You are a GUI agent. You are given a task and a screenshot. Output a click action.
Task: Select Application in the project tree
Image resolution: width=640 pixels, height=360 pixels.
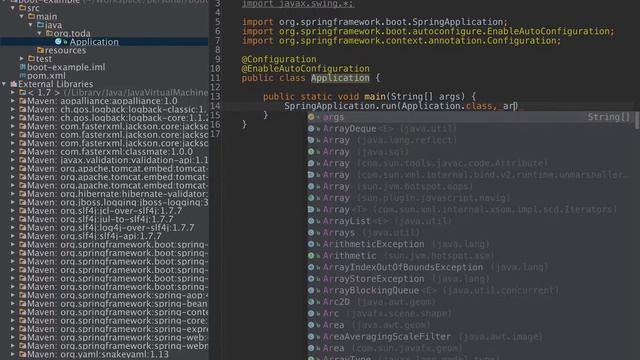click(94, 42)
